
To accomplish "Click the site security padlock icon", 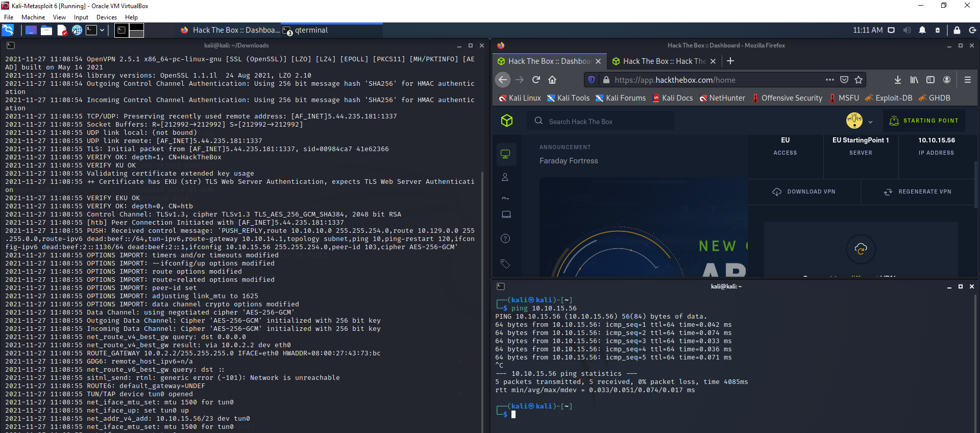I will [x=606, y=80].
